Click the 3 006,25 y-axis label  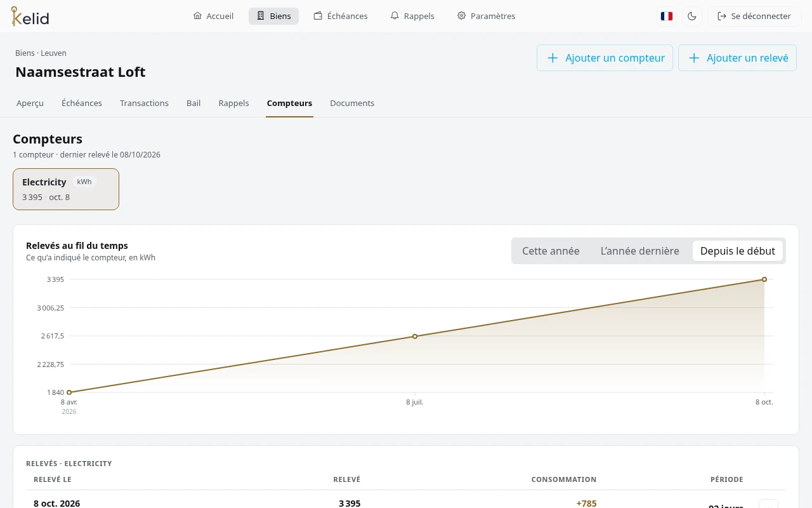(51, 308)
